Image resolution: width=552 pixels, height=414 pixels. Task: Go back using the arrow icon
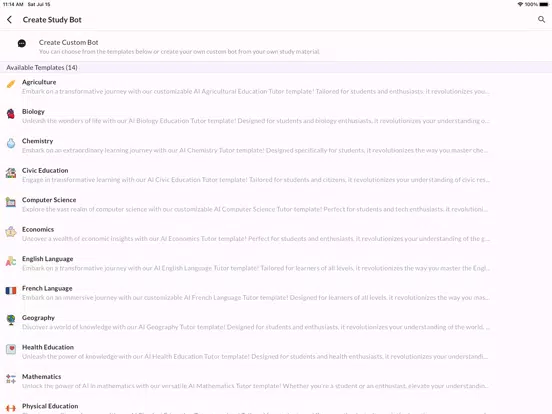click(x=10, y=20)
